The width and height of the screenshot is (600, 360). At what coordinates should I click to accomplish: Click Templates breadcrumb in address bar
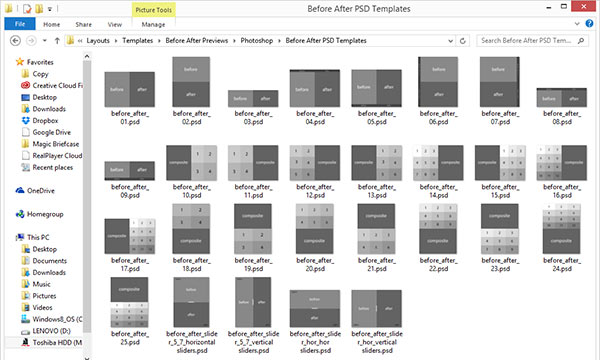click(137, 41)
